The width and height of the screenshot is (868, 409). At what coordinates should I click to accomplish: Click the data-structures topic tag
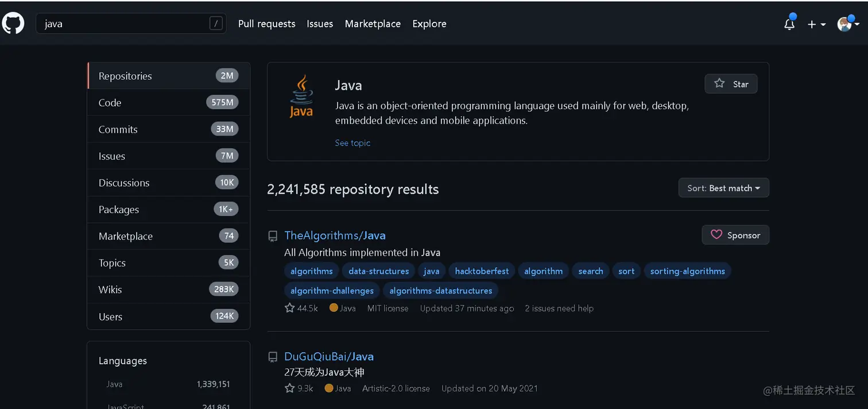coord(379,271)
